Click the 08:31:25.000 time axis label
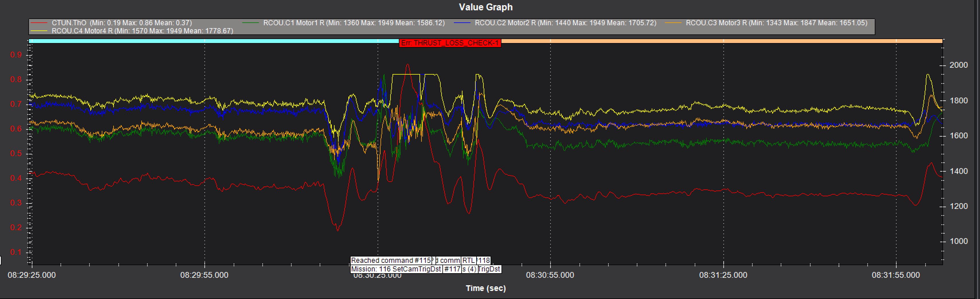Screen dimensions: 980x299 (x=723, y=275)
